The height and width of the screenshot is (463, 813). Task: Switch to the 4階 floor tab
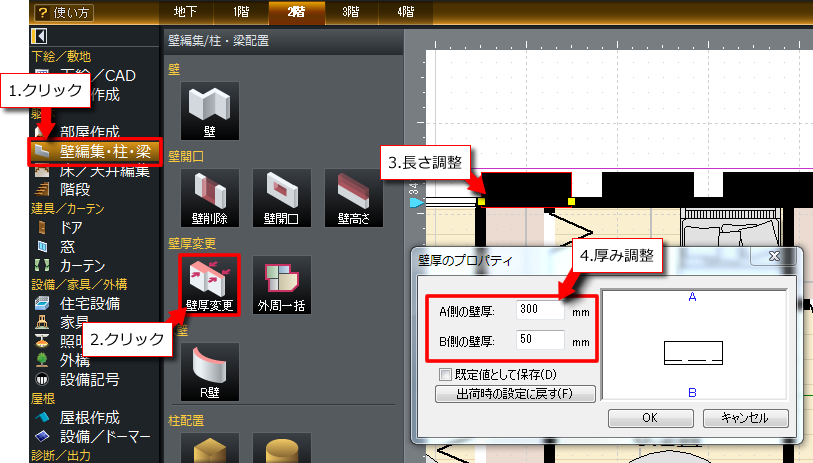pos(406,12)
